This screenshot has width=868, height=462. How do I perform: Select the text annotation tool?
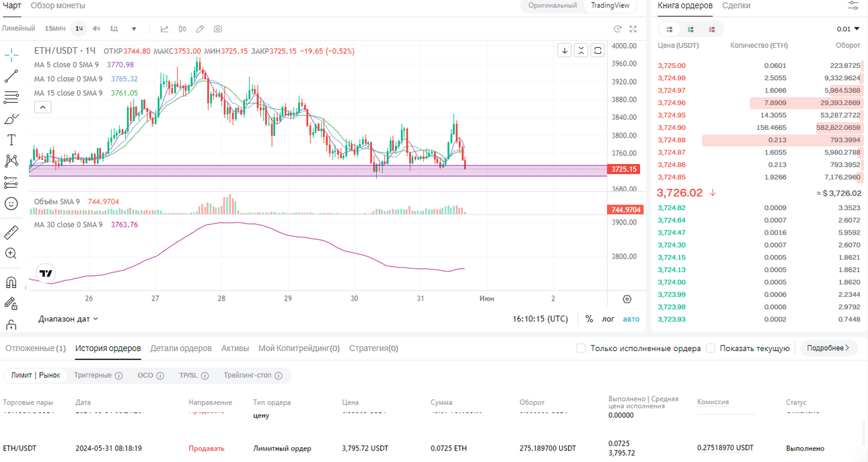(11, 140)
